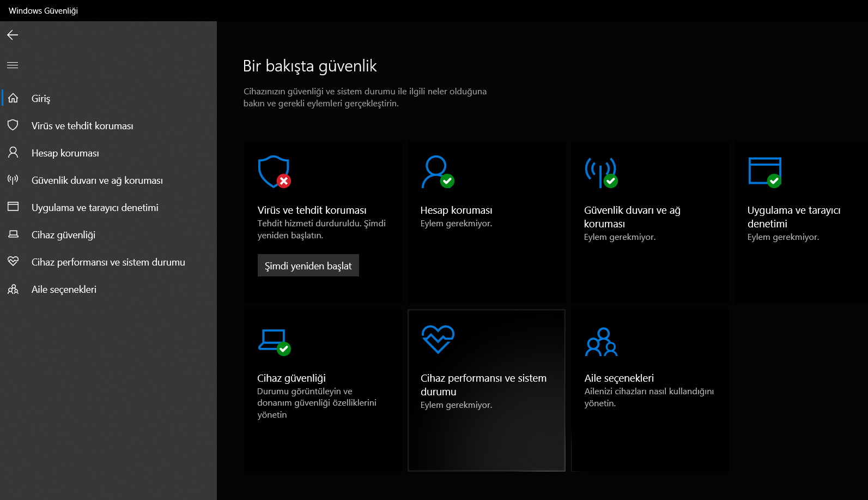
Task: Click the browser window card icon
Action: click(765, 172)
